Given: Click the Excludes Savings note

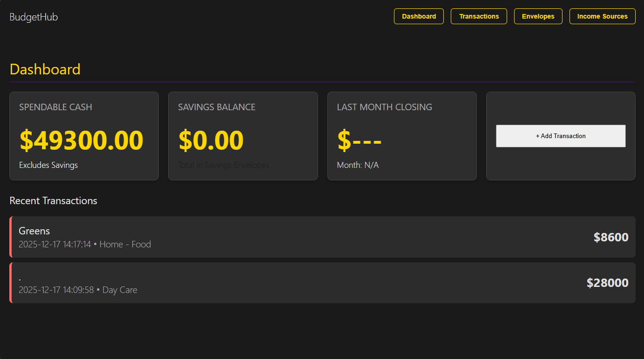Looking at the screenshot, I should click(x=48, y=165).
